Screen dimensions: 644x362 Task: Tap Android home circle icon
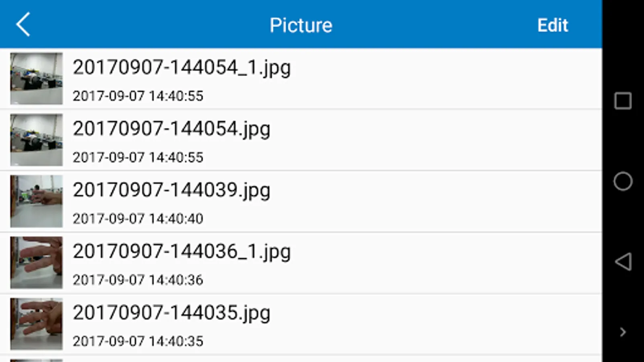[x=623, y=181]
